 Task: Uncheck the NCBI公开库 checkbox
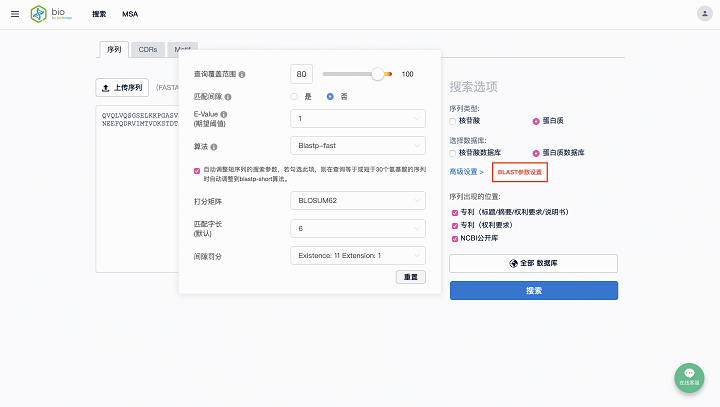coord(453,240)
